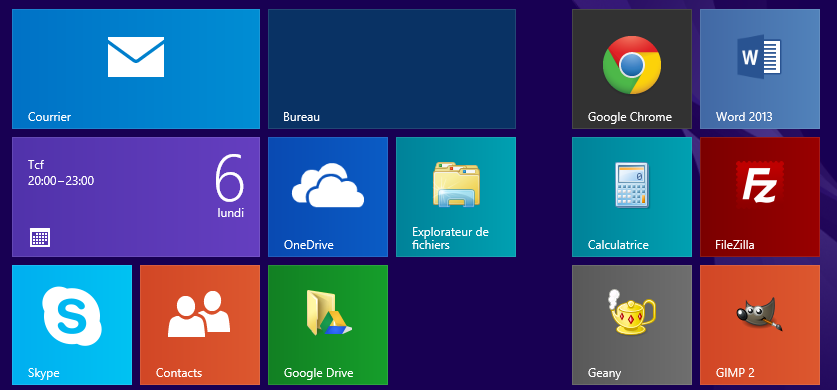Screen dimensions: 837x390
Task: Click the Google Drive folder icon
Action: click(x=328, y=313)
